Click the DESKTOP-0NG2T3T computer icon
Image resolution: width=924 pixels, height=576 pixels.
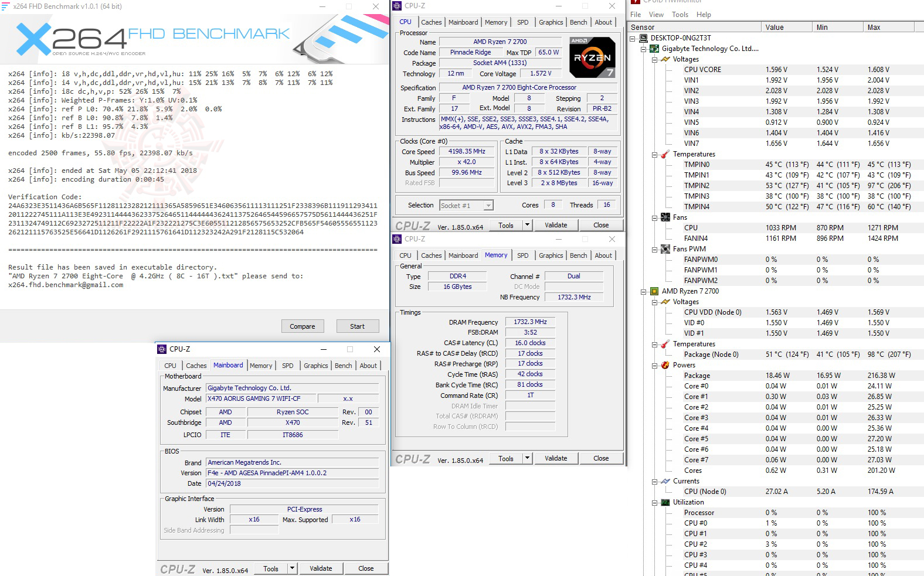[643, 38]
